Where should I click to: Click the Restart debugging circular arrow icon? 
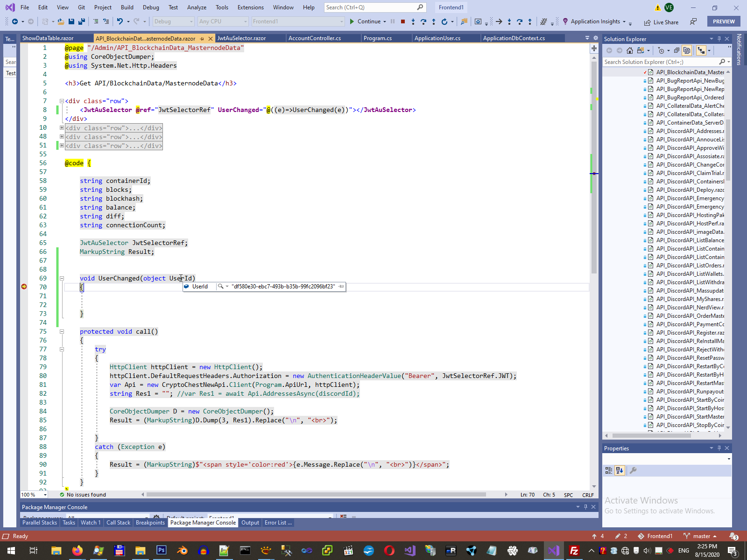[x=444, y=21]
